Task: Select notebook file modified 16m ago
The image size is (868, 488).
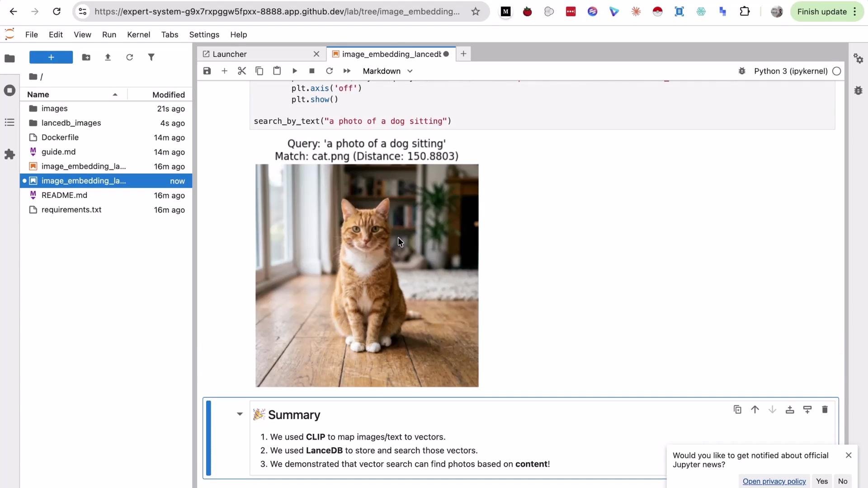Action: point(106,166)
